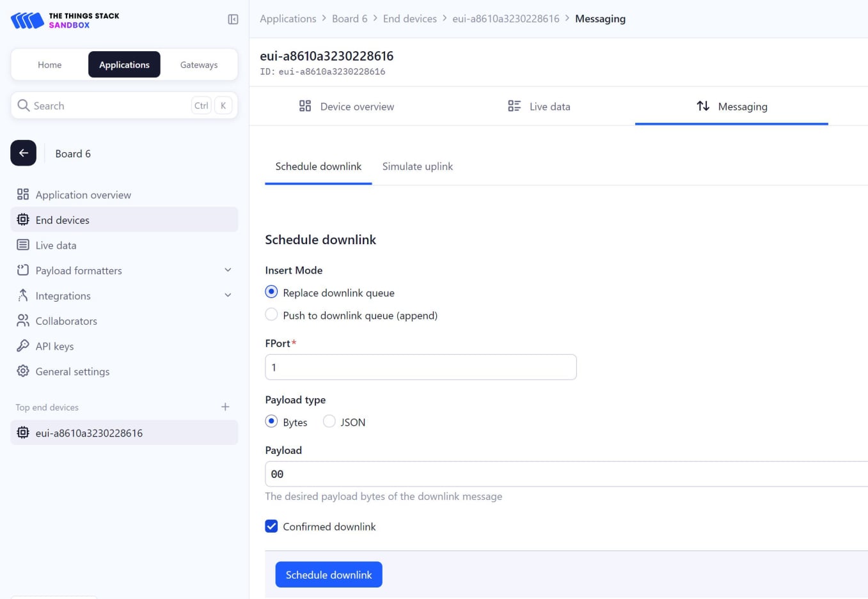
Task: Open Application overview in the sidebar
Action: [x=83, y=195]
